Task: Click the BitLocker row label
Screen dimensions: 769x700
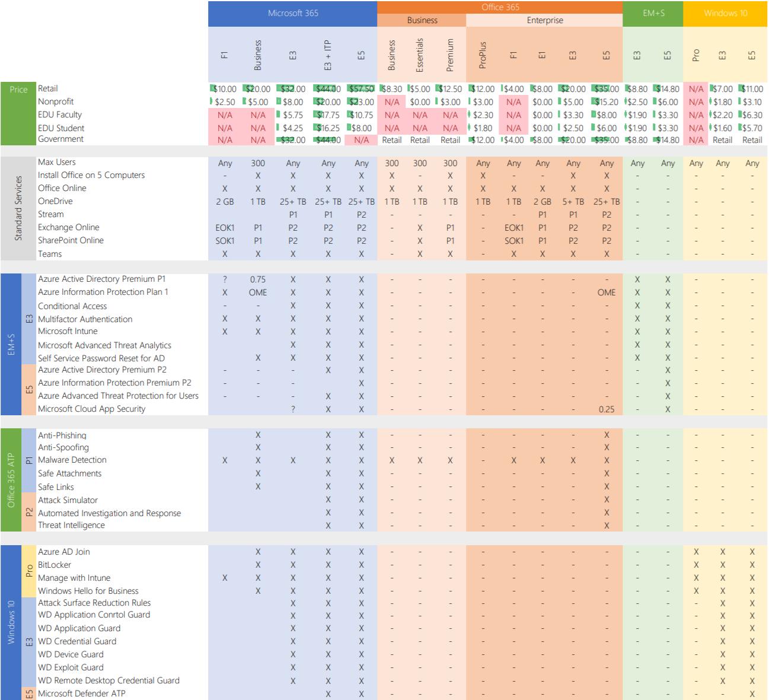Action: [55, 565]
